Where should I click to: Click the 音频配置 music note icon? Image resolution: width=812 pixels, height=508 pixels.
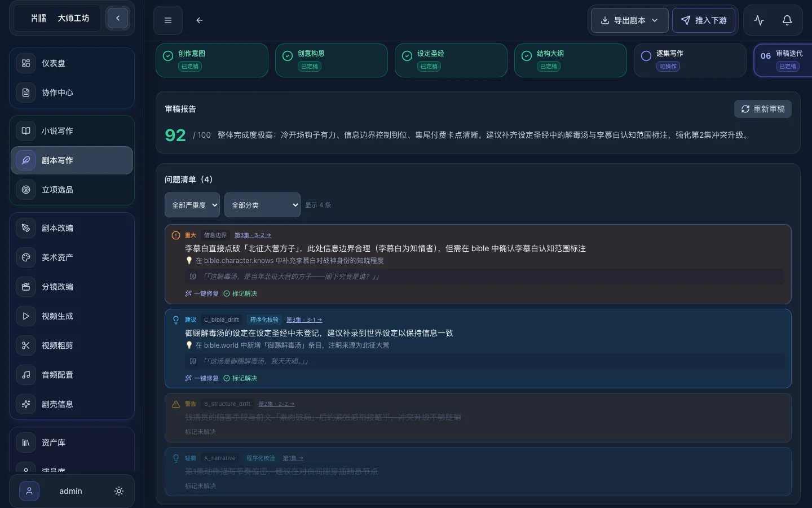(x=26, y=375)
